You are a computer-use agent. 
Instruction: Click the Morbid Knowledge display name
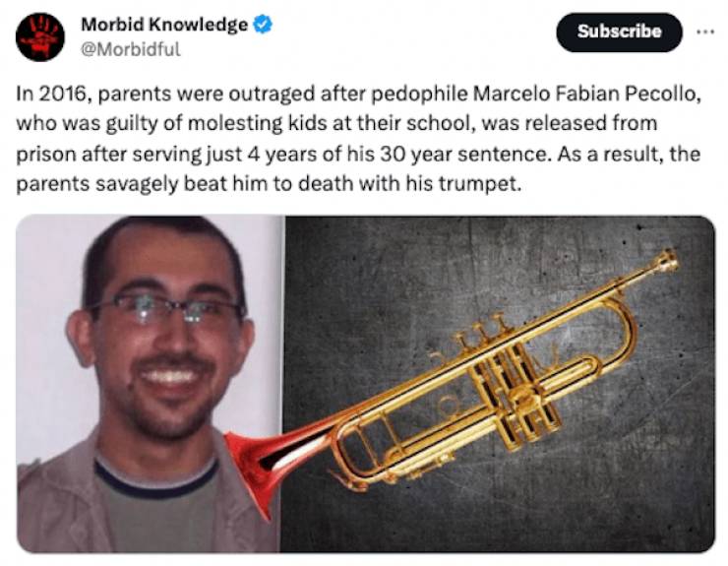[164, 25]
